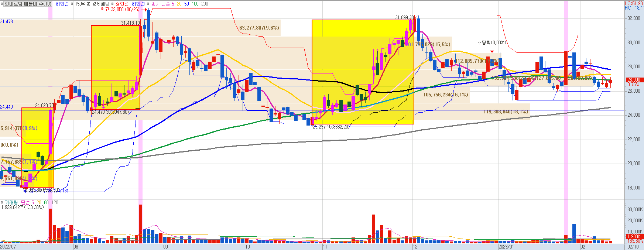Click the 31,418.10 price annotation
The image size is (644, 250).
(x=131, y=23)
